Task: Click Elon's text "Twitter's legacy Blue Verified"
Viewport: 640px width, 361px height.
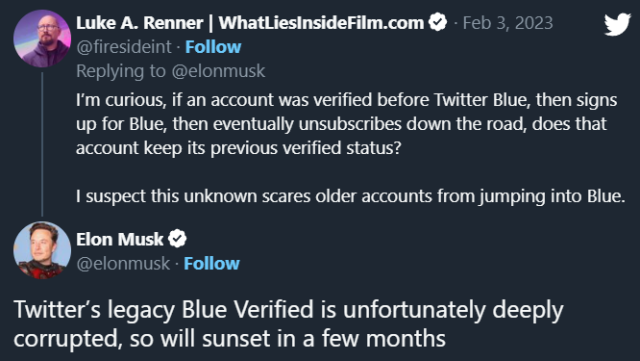Action: (x=165, y=310)
